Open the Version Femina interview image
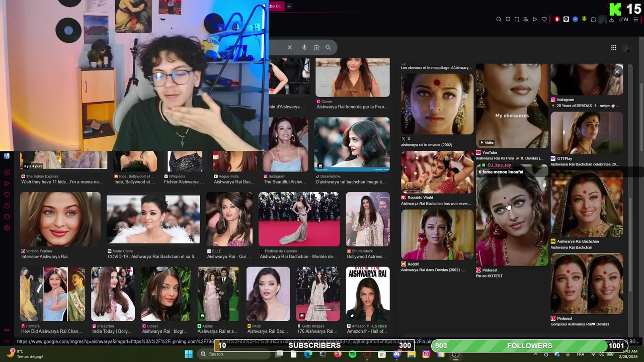 coord(60,219)
